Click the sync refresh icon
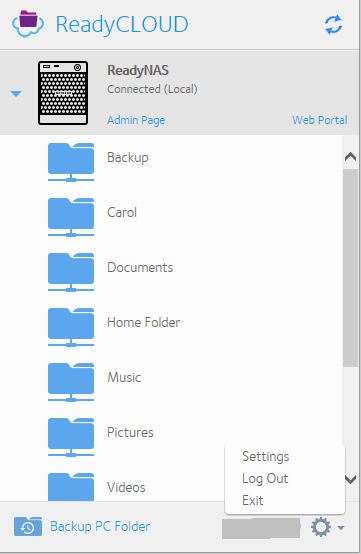Screen dimensions: 361x554 [x=333, y=25]
